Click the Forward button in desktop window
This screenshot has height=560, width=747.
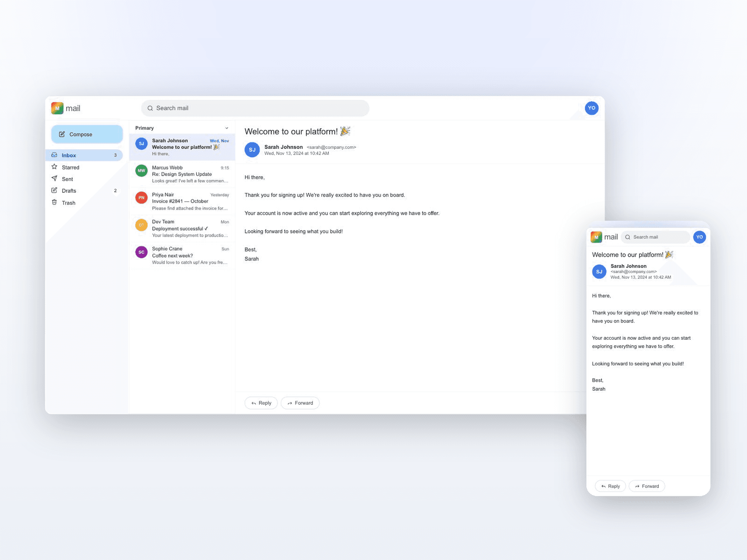pyautogui.click(x=300, y=403)
